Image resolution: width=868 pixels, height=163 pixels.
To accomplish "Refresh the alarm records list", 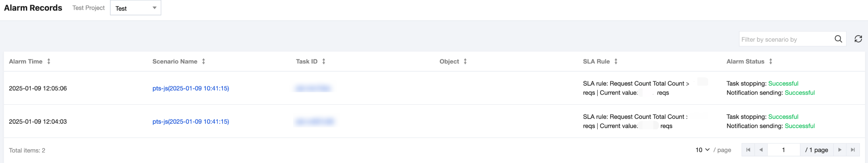I will [x=858, y=39].
